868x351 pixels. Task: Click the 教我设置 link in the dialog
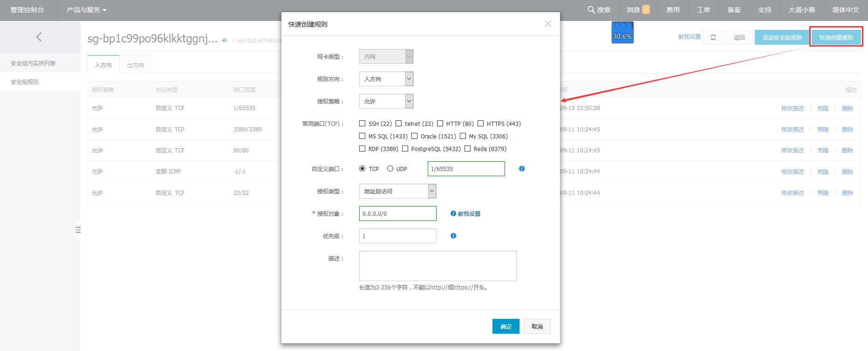[469, 213]
